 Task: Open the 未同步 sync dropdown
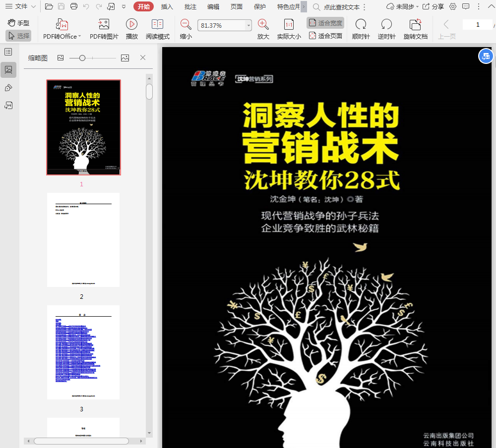(402, 6)
